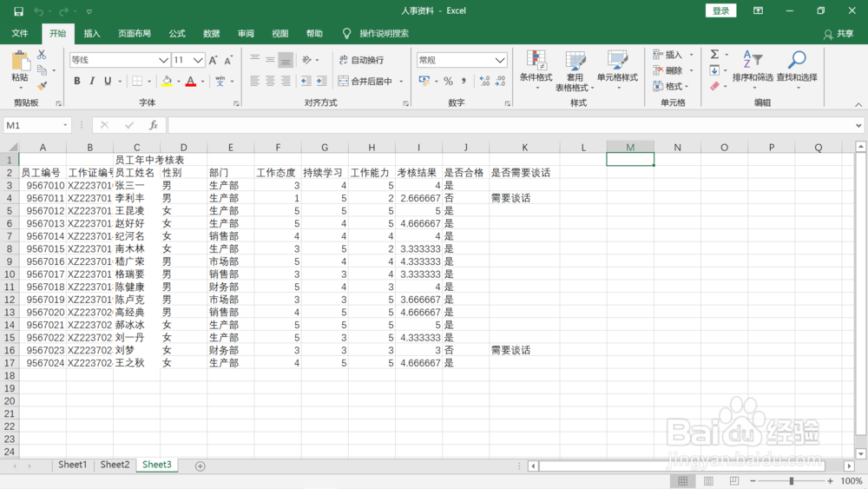
Task: Open Sort and Filter (排序和筛选)
Action: click(x=753, y=70)
